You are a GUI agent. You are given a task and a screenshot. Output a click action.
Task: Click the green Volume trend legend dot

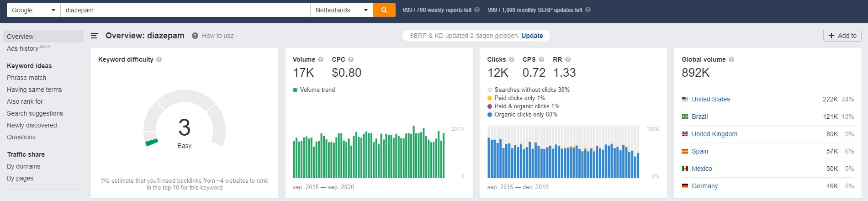[295, 90]
